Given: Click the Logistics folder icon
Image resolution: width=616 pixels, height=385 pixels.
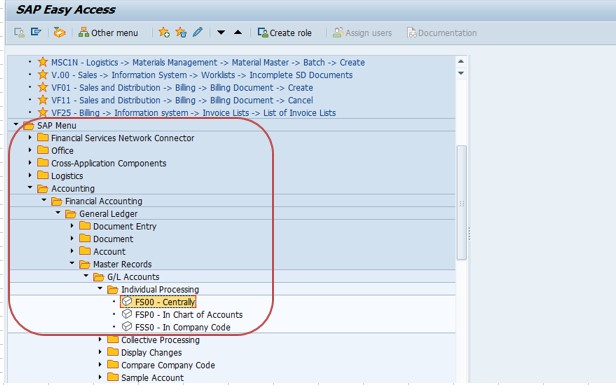Looking at the screenshot, I should (43, 175).
